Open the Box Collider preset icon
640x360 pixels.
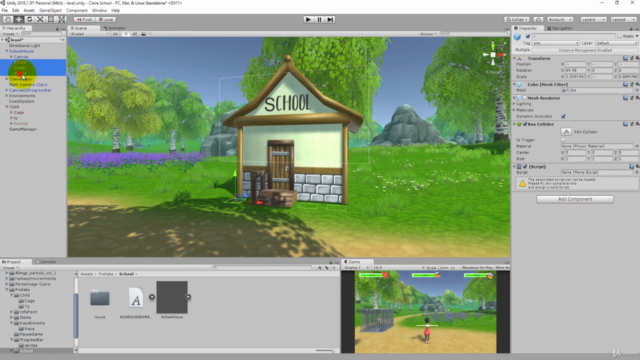[631, 124]
